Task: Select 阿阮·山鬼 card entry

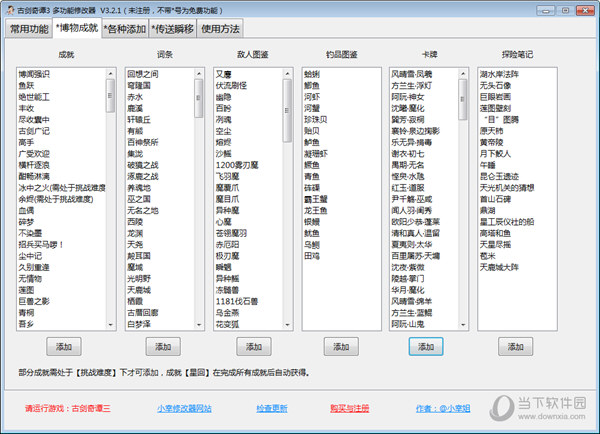Action: coord(408,324)
